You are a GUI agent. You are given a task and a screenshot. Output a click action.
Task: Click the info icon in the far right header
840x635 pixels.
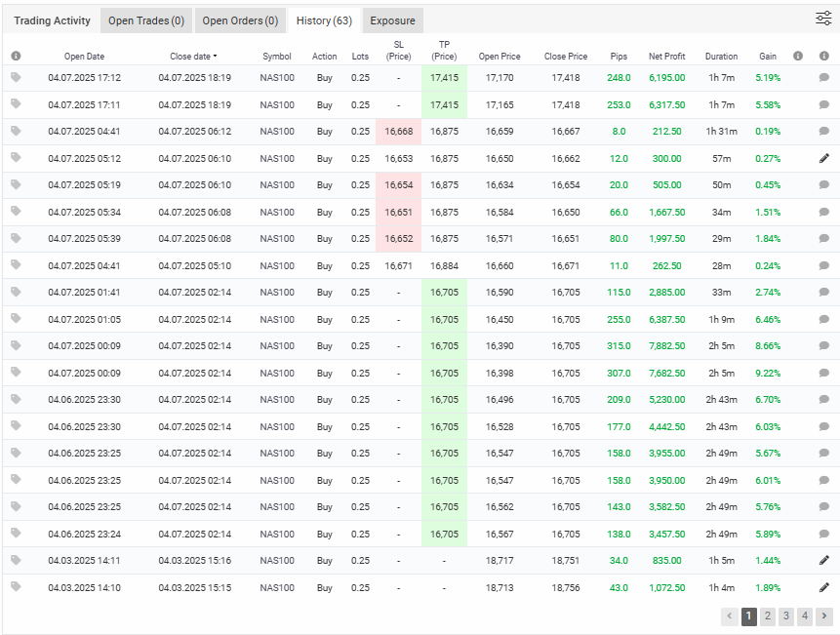click(823, 57)
